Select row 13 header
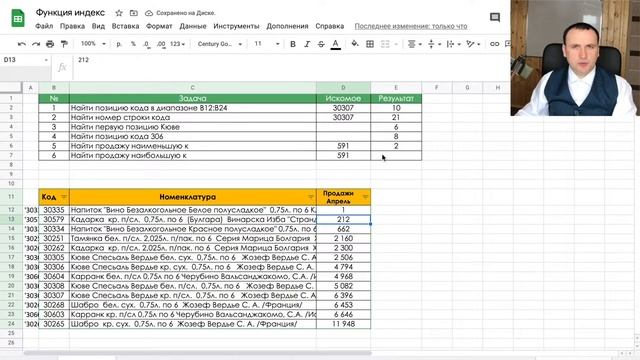 click(11, 219)
